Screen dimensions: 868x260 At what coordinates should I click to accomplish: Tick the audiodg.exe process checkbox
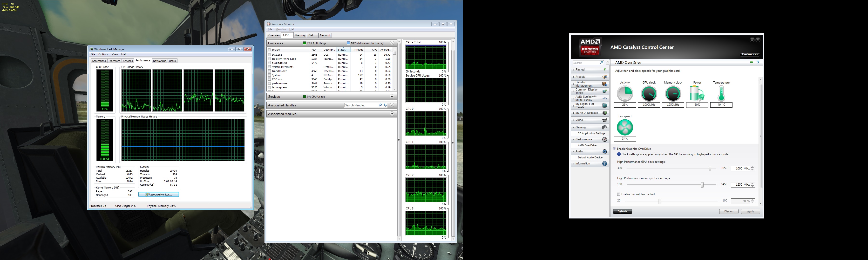click(x=269, y=63)
